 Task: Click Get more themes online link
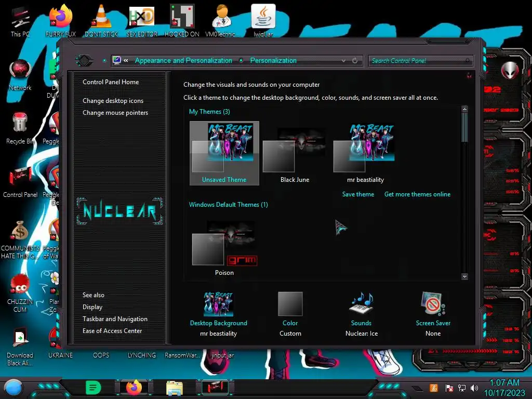pyautogui.click(x=417, y=194)
